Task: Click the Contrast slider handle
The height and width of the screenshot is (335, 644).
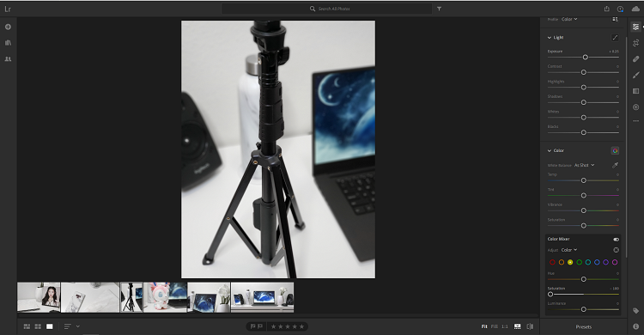Action: click(x=584, y=72)
